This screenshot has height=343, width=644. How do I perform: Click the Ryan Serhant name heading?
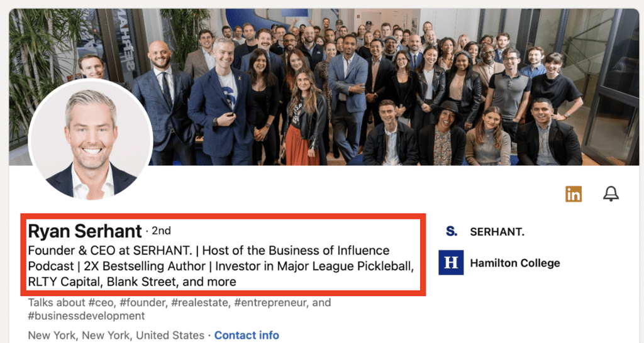(x=85, y=231)
